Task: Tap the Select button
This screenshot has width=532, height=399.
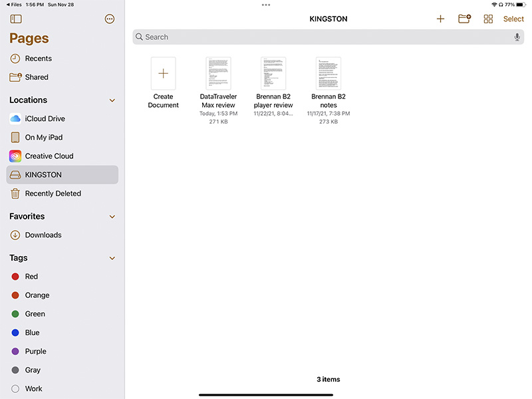Action: tap(513, 19)
